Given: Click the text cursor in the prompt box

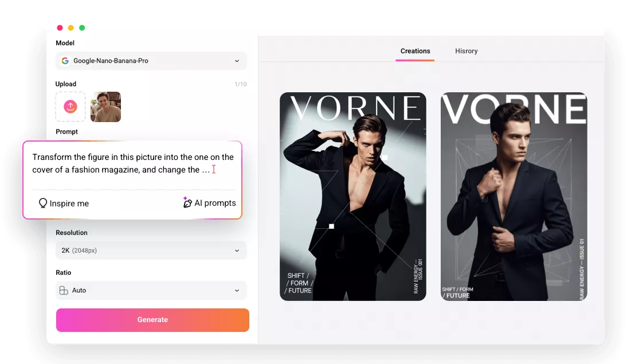Looking at the screenshot, I should (x=213, y=169).
